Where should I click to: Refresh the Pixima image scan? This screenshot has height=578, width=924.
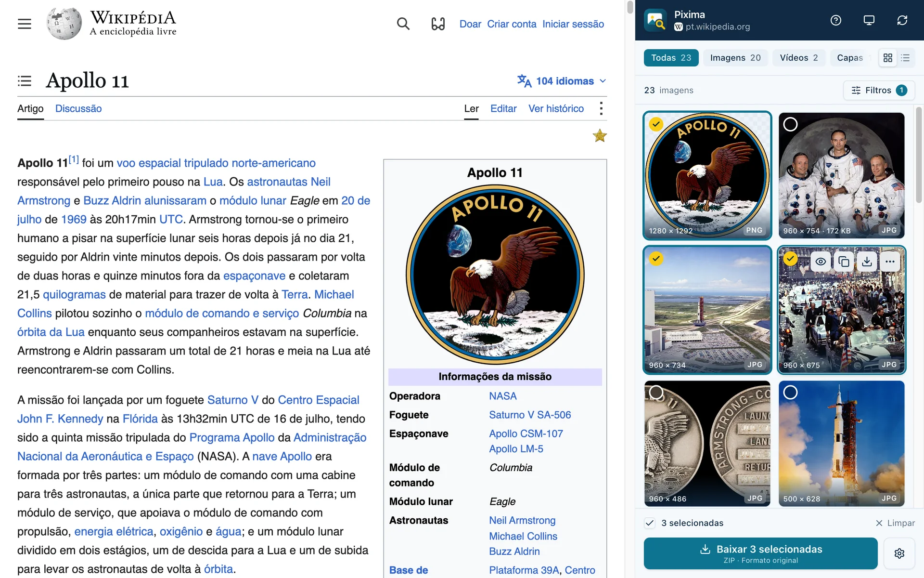coord(902,20)
